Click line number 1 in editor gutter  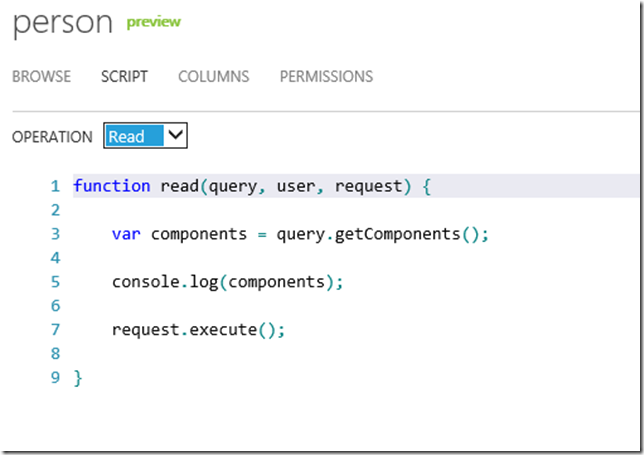pos(55,186)
